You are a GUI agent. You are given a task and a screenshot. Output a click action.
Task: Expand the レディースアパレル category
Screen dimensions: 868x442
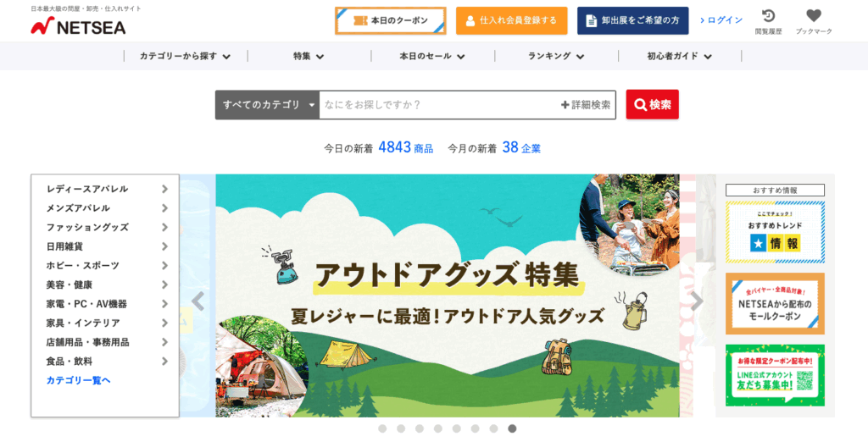pos(106,189)
